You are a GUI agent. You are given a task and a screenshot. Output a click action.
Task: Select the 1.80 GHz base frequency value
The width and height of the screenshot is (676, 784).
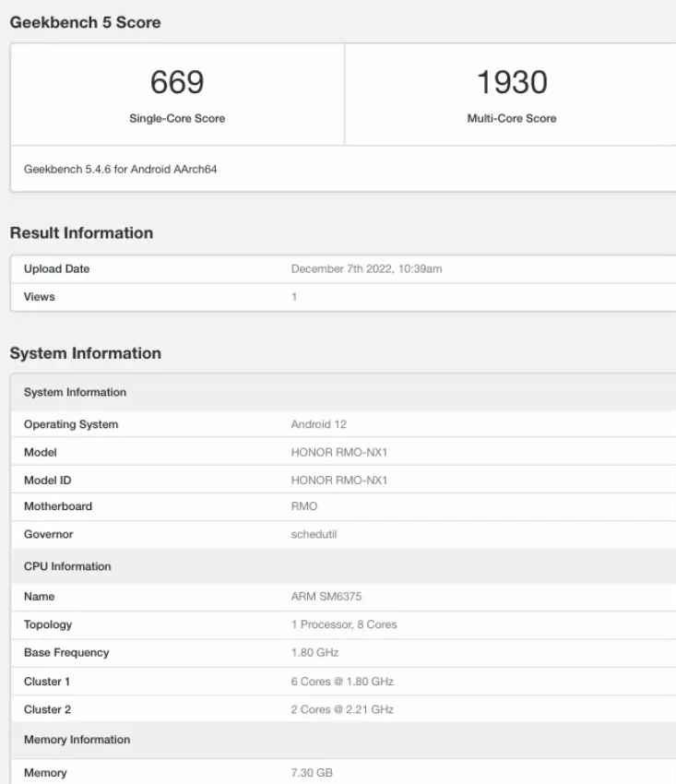point(315,652)
